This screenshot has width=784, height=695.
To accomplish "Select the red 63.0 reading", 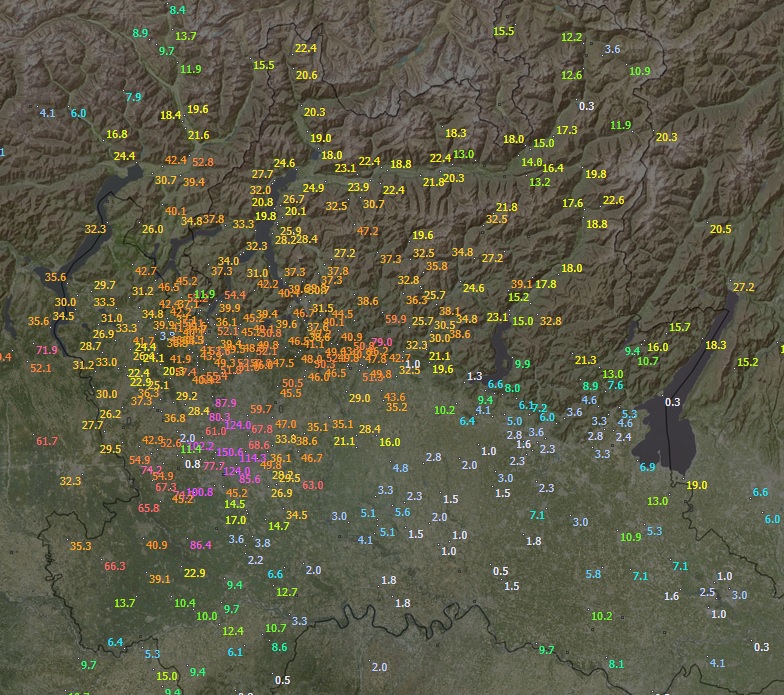I will (313, 485).
